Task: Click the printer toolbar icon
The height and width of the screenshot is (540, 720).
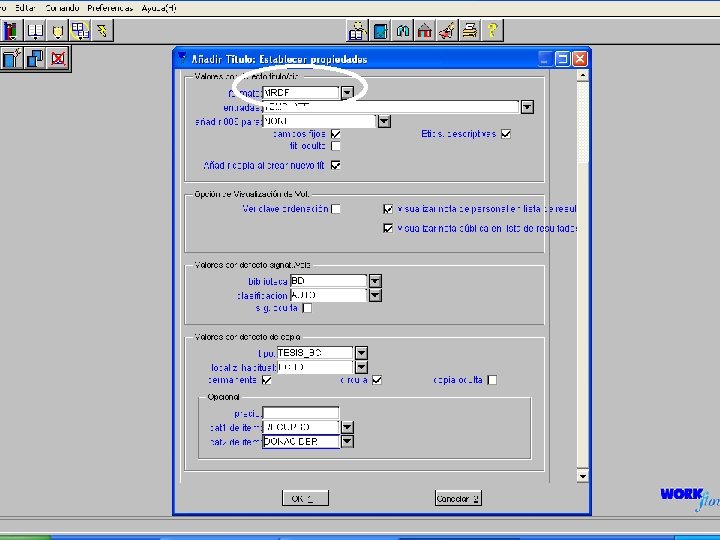Action: [x=469, y=31]
